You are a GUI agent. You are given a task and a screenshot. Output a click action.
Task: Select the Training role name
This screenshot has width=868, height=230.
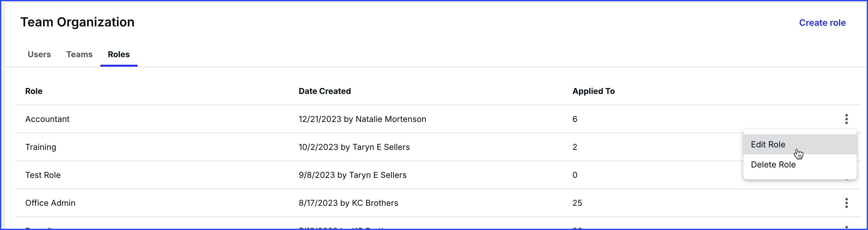41,147
